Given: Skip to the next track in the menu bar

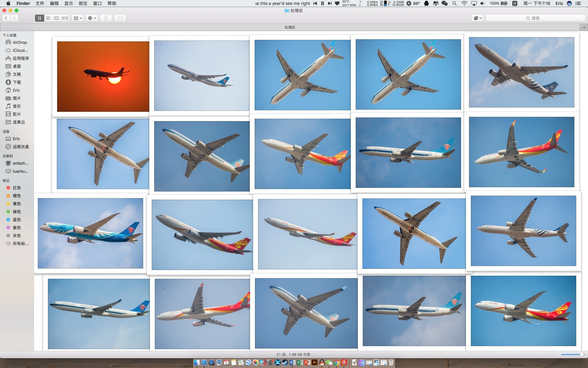Looking at the screenshot, I should tap(330, 3).
